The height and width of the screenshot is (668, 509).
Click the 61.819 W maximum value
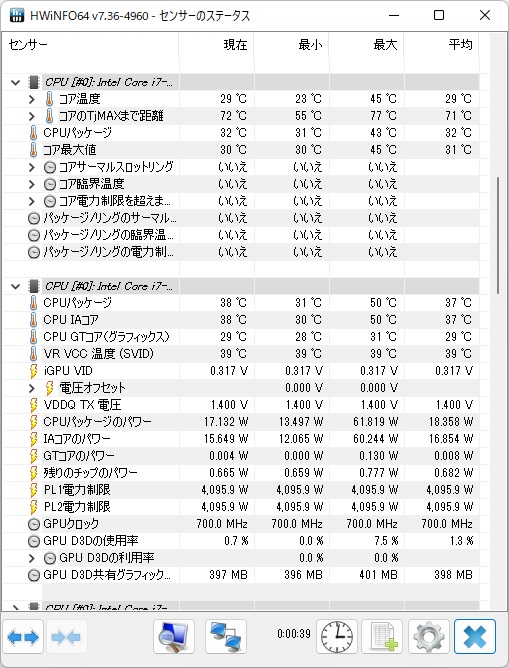tap(376, 422)
